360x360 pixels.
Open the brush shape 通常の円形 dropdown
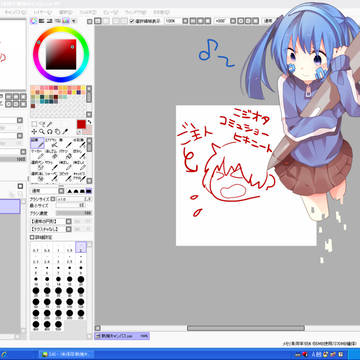(x=51, y=221)
